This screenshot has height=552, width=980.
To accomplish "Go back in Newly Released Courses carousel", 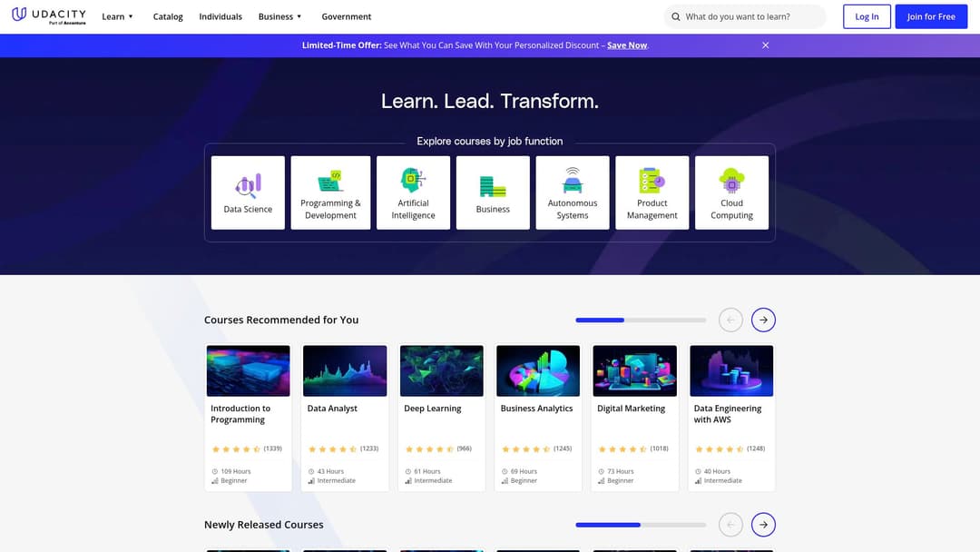I will pyautogui.click(x=730, y=525).
